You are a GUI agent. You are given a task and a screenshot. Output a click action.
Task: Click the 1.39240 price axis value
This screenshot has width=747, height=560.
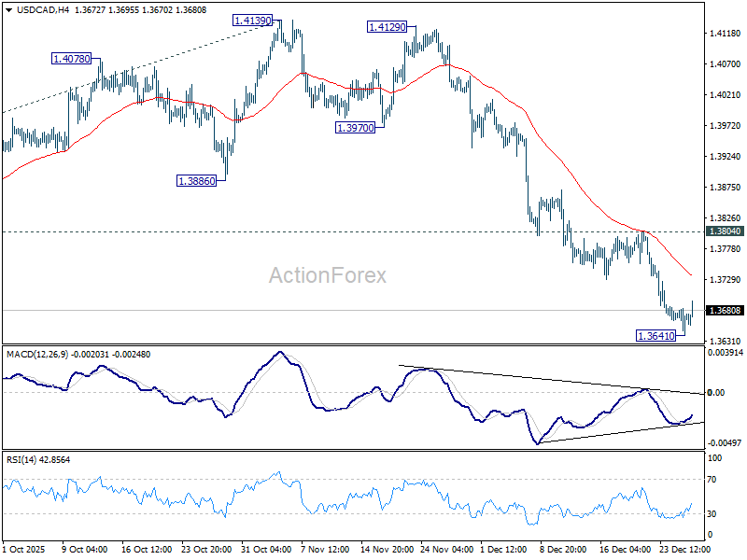726,157
